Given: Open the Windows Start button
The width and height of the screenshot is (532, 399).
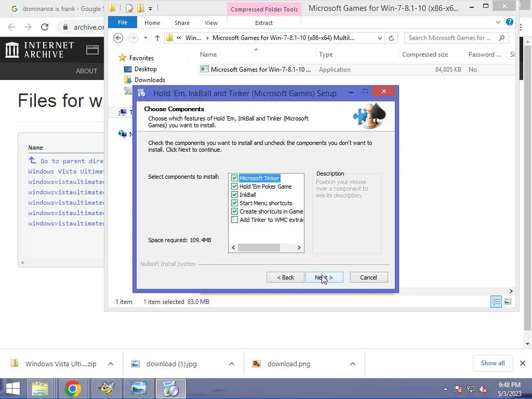Looking at the screenshot, I should (x=13, y=389).
